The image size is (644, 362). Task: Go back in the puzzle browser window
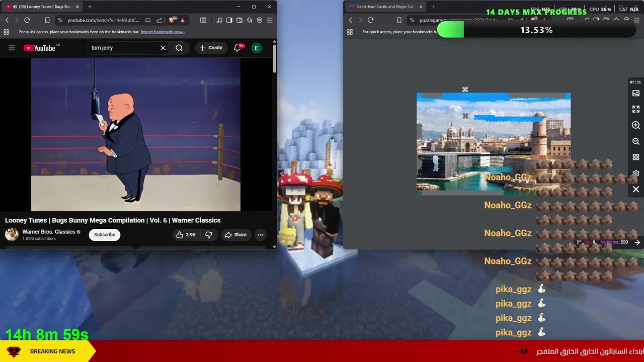coord(351,20)
